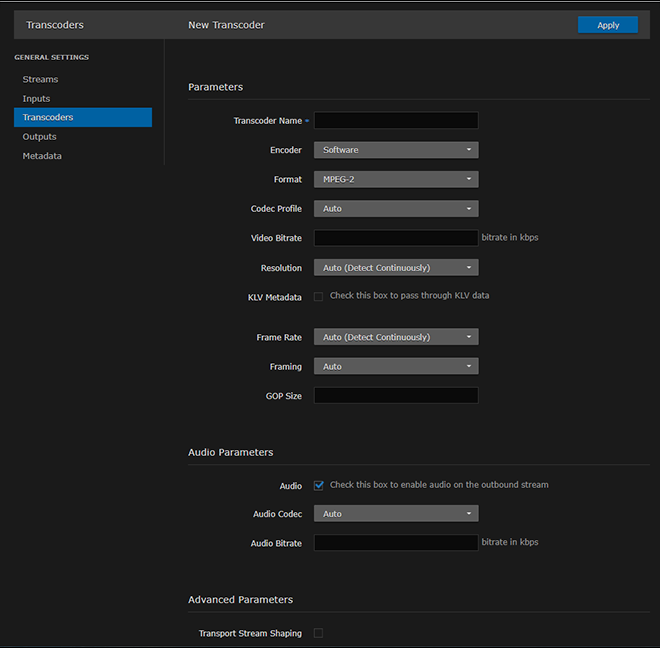Toggle the Transport Stream Shaping checkbox
Screen dimensions: 660x648
[319, 633]
